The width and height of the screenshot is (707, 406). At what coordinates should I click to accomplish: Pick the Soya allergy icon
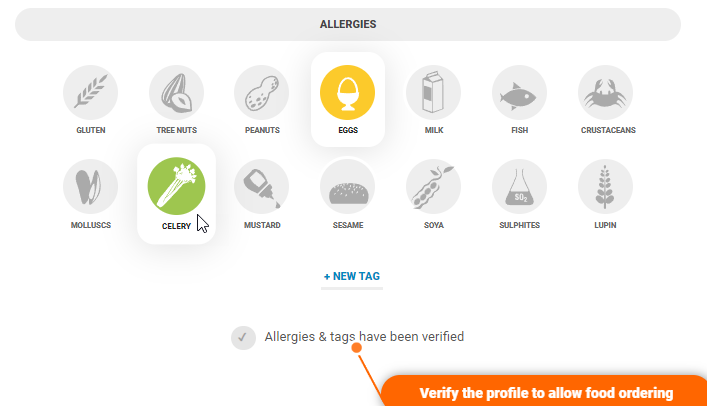point(433,187)
